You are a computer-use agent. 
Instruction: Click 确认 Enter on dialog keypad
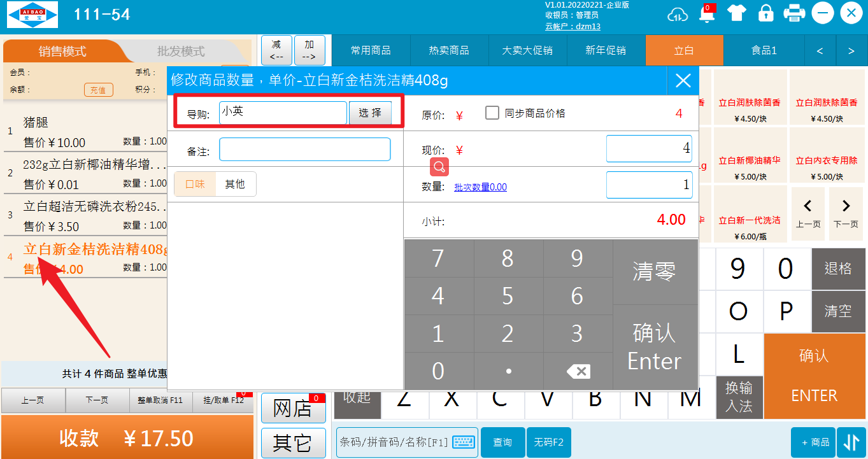(654, 347)
